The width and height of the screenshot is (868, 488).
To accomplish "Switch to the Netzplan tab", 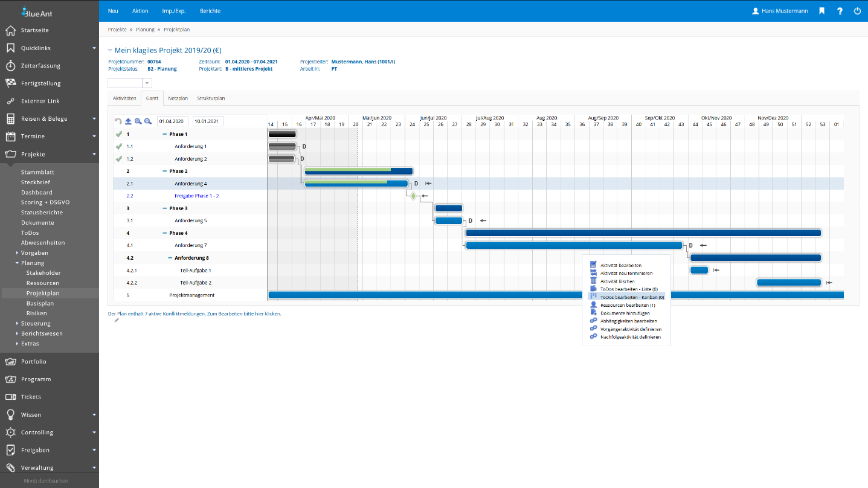I will [178, 98].
